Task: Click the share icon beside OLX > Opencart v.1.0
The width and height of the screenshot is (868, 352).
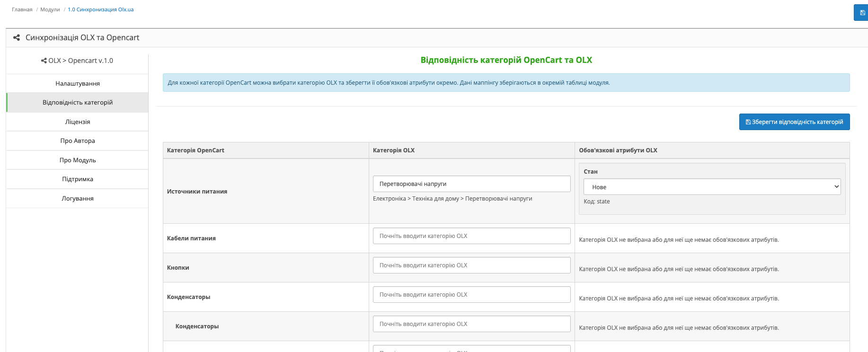Action: tap(44, 61)
